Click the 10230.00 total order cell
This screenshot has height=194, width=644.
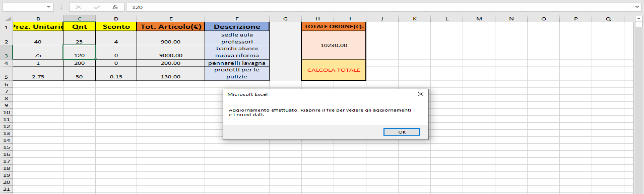click(x=334, y=45)
